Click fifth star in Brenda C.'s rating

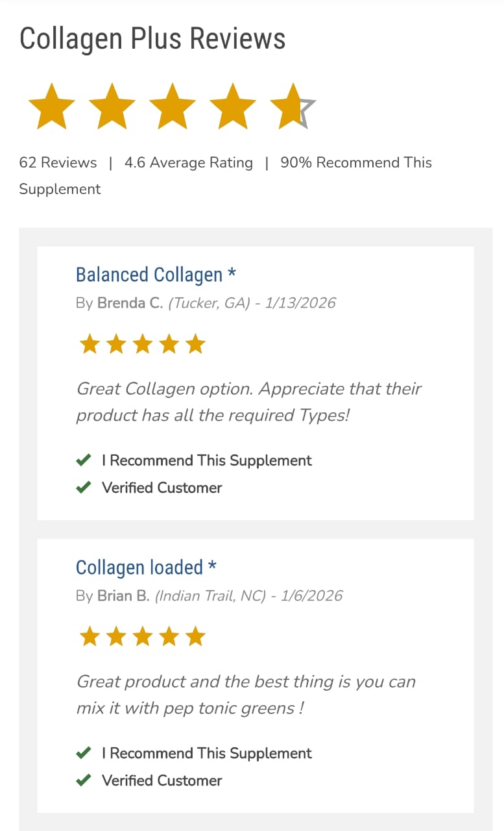pos(195,345)
